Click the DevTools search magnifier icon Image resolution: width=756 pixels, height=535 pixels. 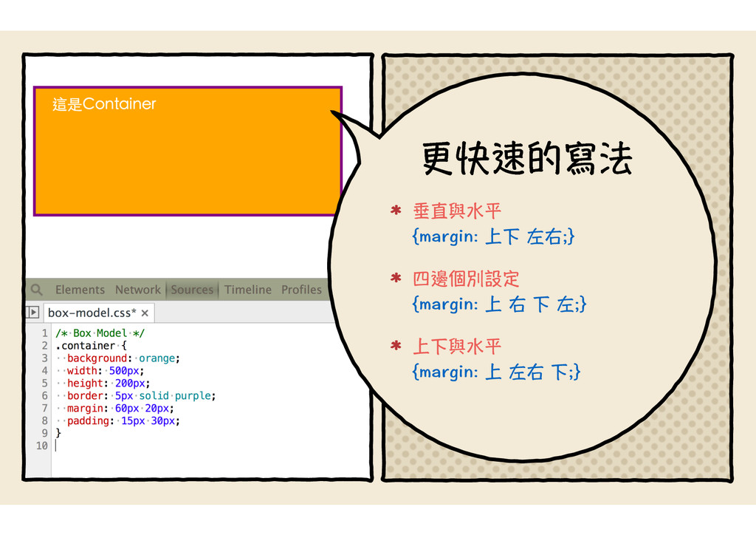tap(37, 290)
